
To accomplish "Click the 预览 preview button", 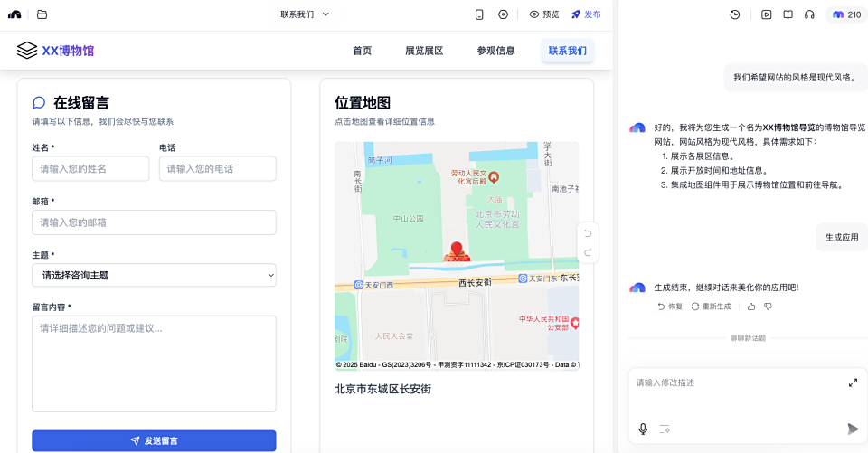I will tap(544, 14).
